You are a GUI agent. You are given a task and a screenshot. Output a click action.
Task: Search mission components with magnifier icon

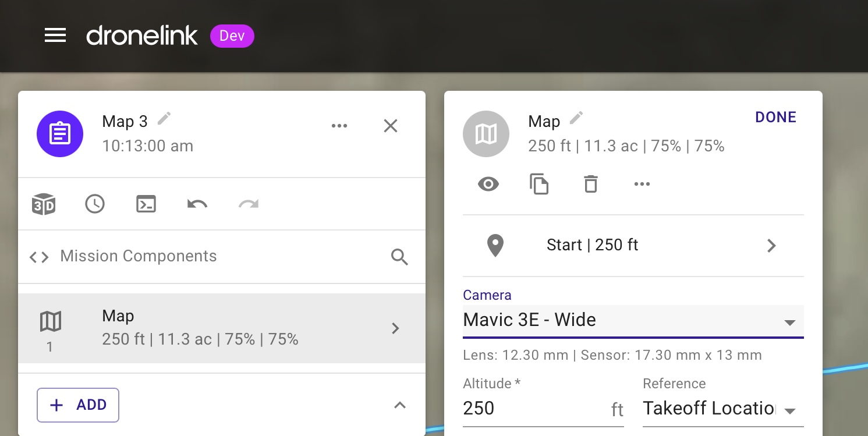[399, 257]
